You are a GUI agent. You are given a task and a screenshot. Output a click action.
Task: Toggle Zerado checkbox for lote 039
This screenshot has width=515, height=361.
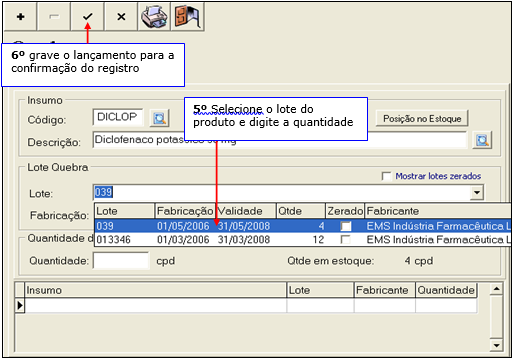[x=346, y=226]
